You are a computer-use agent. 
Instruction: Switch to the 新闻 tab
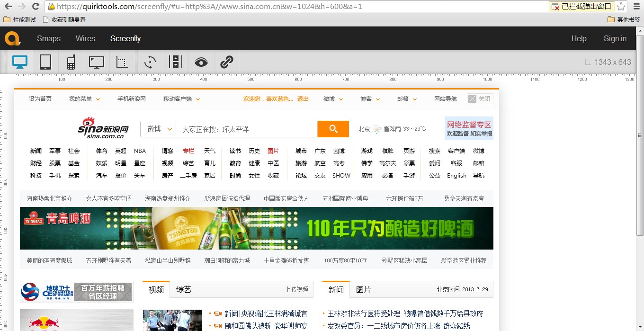pos(336,289)
